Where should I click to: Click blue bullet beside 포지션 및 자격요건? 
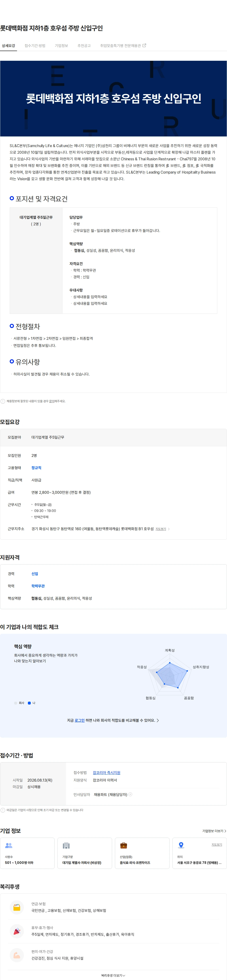12,198
